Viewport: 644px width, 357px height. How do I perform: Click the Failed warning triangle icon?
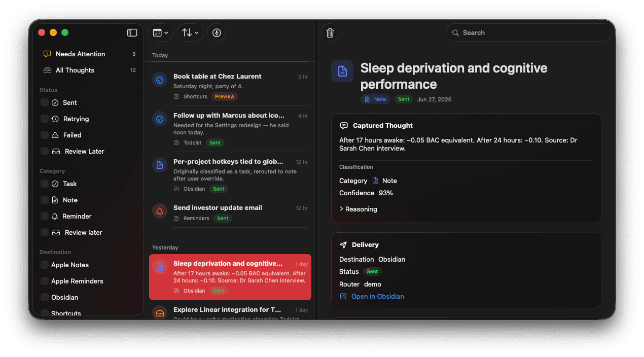tap(55, 135)
